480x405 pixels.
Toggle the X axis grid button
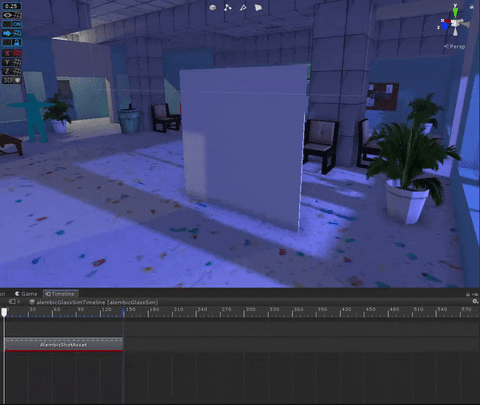pyautogui.click(x=12, y=53)
